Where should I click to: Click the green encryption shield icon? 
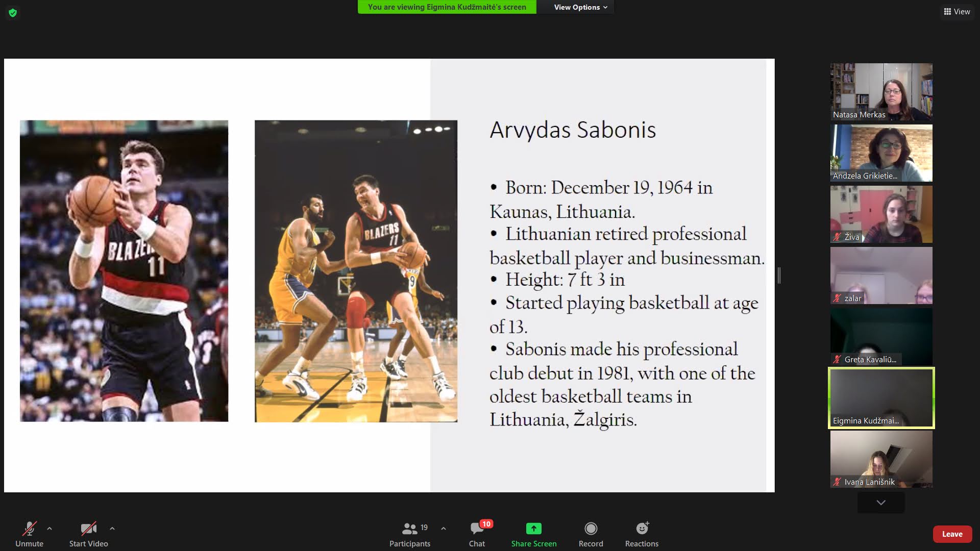(13, 13)
